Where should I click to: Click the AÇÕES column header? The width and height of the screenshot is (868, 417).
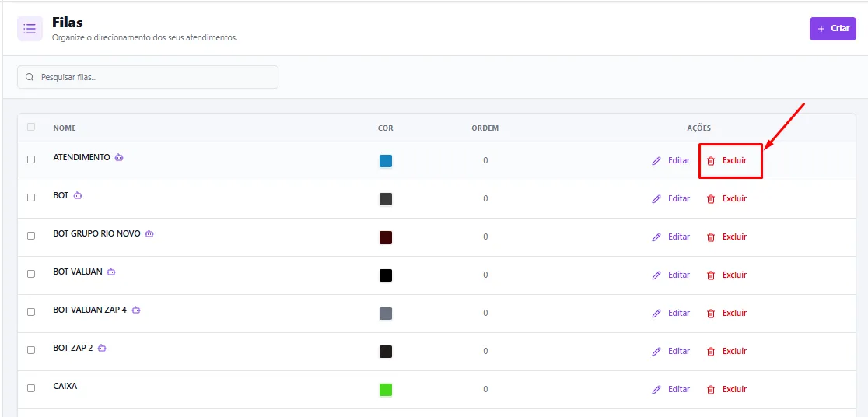pos(698,128)
